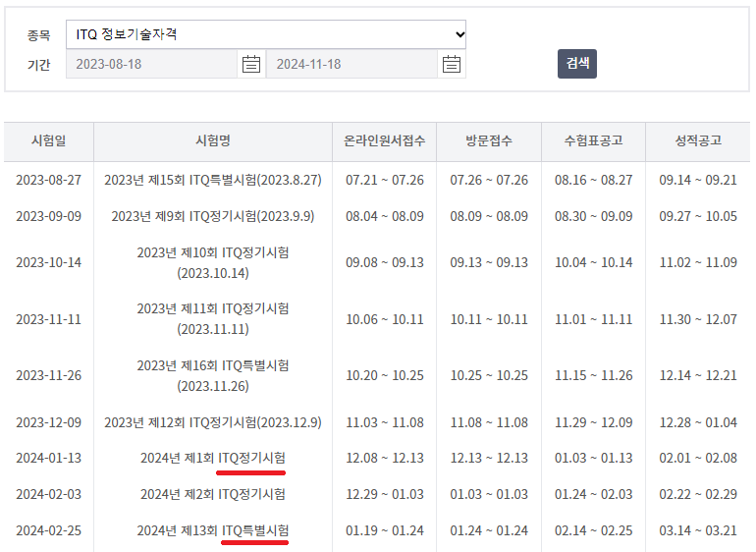The width and height of the screenshot is (756, 552).
Task: Click visit registration cell 08.09 ~ 08.09
Action: pyautogui.click(x=489, y=216)
